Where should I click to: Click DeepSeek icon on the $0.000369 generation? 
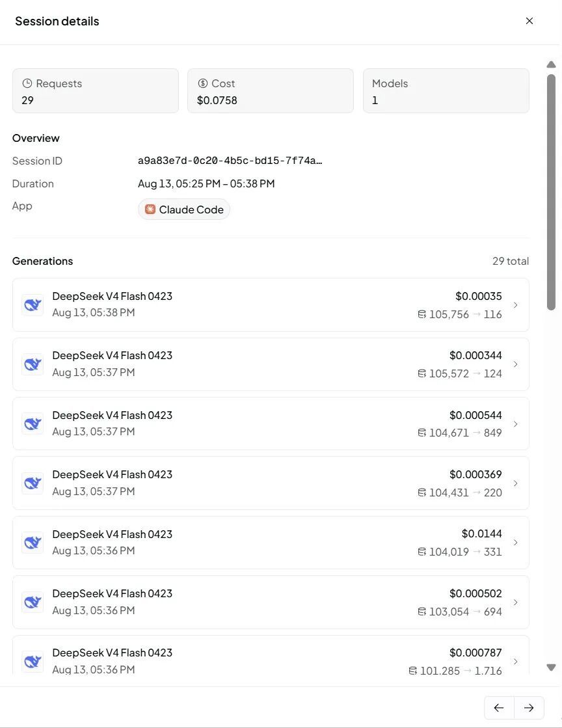(x=33, y=483)
